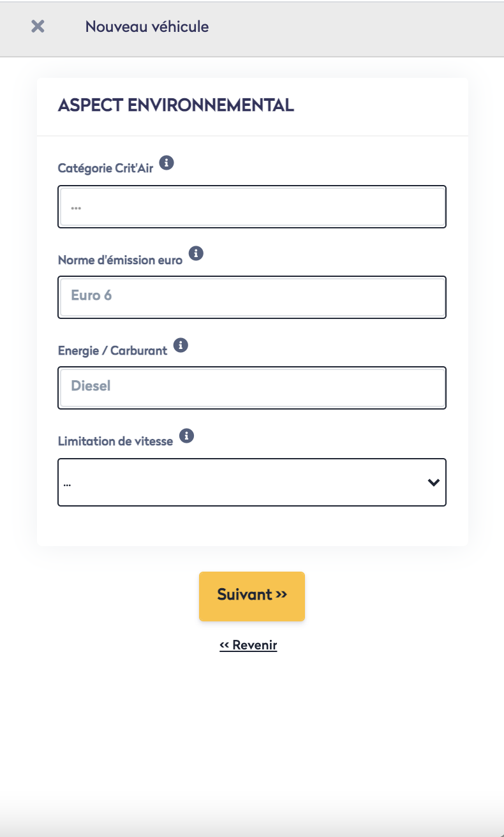This screenshot has width=504, height=837.
Task: Click info icon beside Limitation de vitesse
Action: [x=186, y=436]
